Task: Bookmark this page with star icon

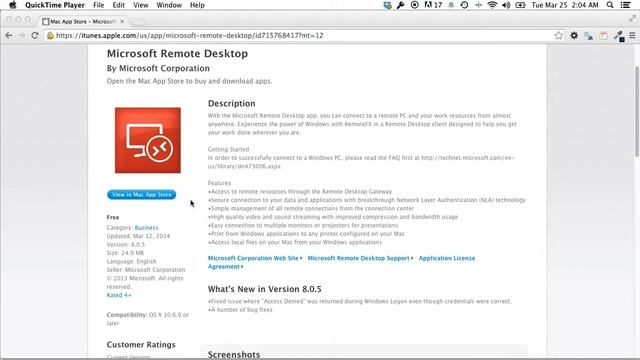Action: pyautogui.click(x=558, y=36)
